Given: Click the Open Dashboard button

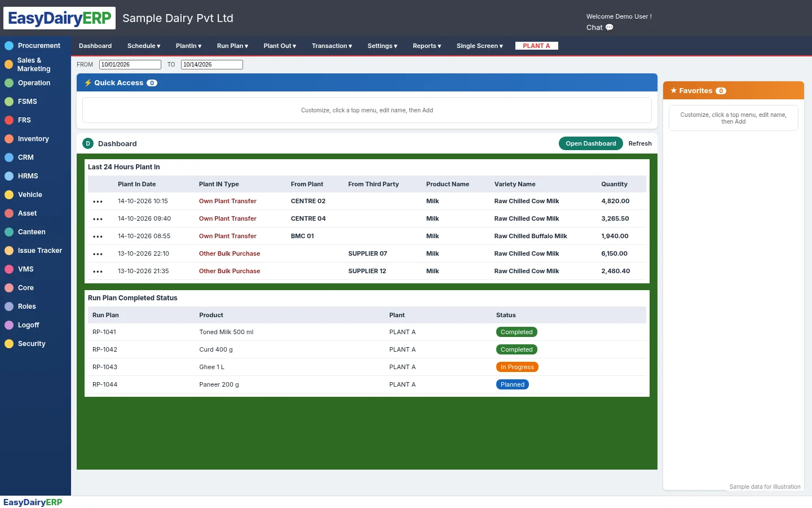Looking at the screenshot, I should point(591,143).
